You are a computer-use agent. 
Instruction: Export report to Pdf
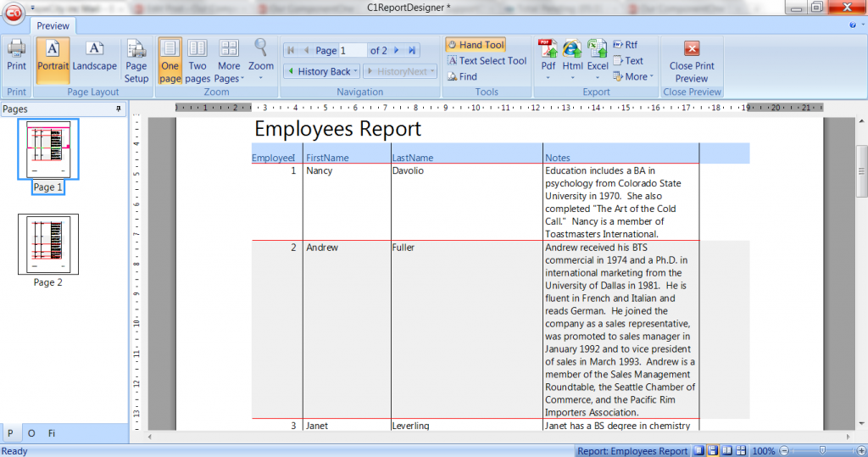[548, 54]
